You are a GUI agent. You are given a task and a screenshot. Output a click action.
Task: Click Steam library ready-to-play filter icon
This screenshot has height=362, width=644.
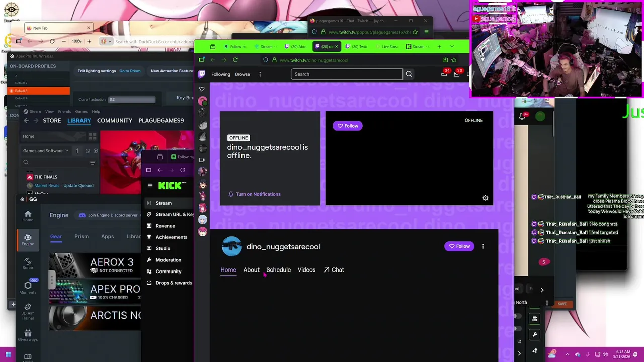96,151
